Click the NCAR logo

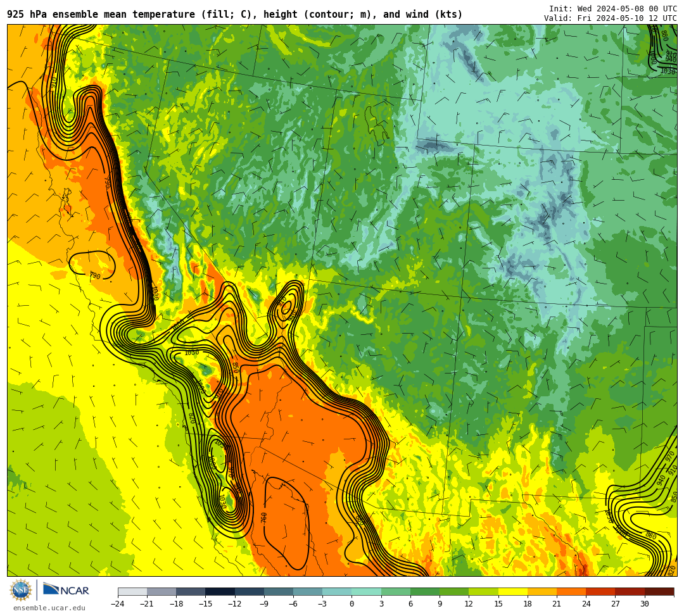[66, 590]
